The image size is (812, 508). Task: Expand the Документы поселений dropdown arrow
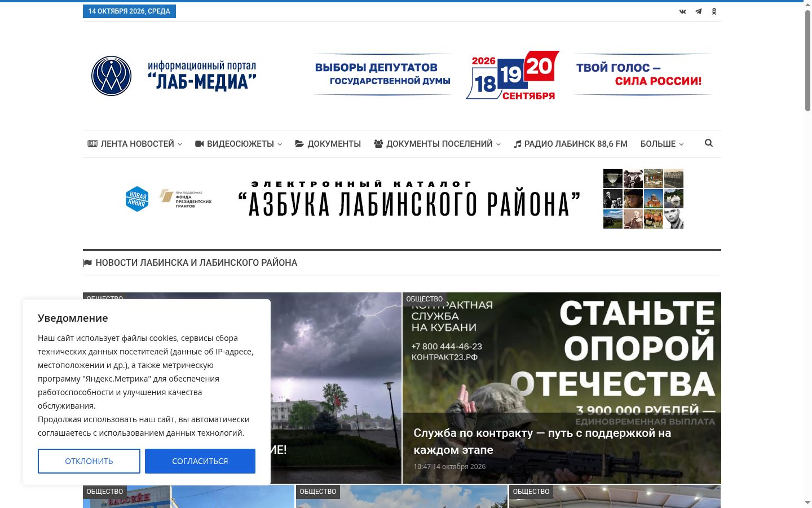(x=498, y=144)
